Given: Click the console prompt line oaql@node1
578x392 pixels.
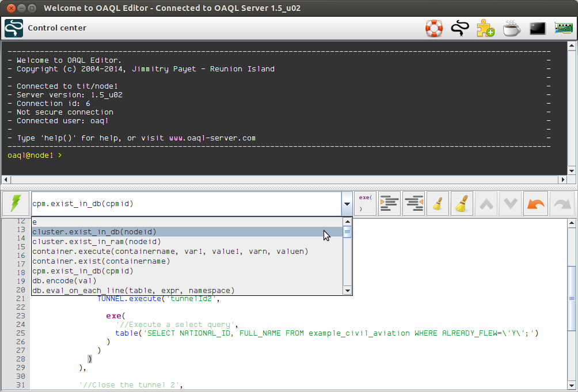Looking at the screenshot, I should coord(35,155).
